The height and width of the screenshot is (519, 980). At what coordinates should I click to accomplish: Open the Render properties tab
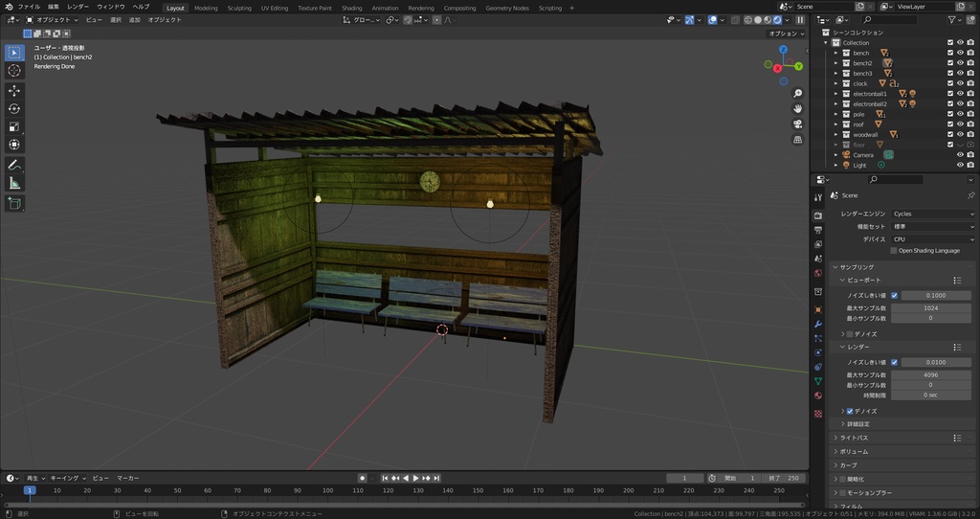pos(818,215)
